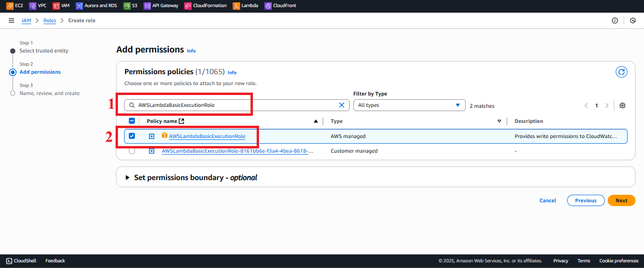644x268 pixels.
Task: Open CloudShell from the footer
Action: coord(22,260)
